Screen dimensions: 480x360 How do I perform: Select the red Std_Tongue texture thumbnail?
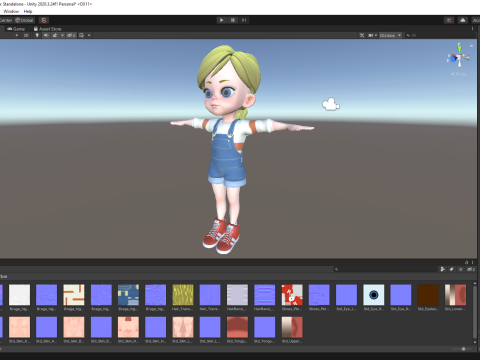(237, 327)
